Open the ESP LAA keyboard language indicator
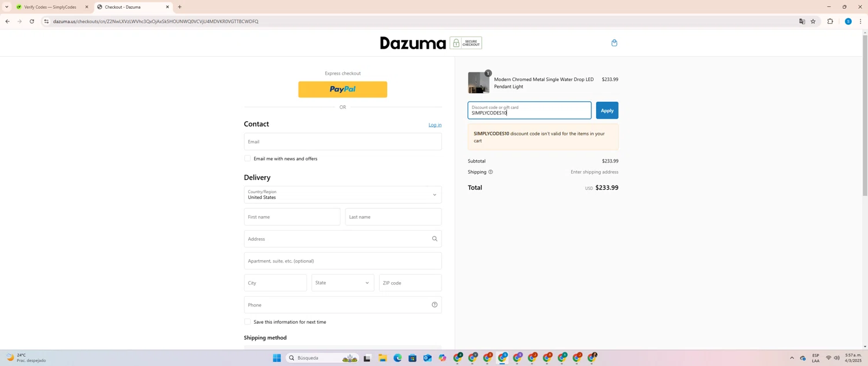The image size is (868, 366). pyautogui.click(x=815, y=358)
